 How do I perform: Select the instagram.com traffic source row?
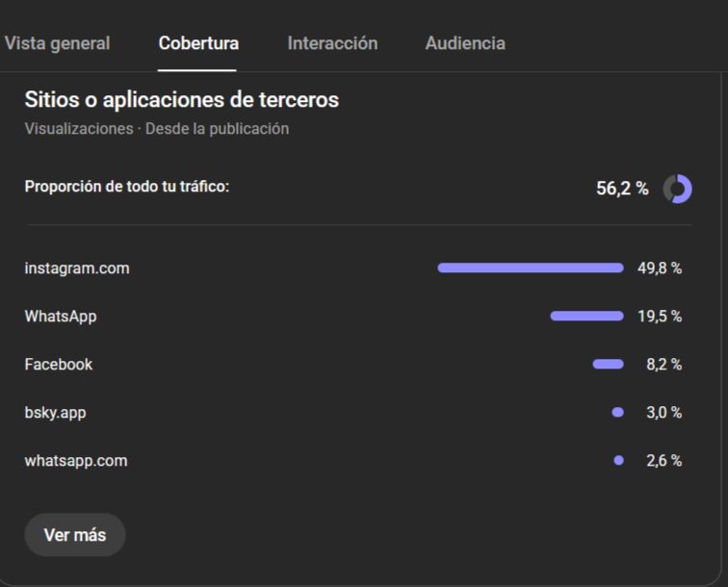353,268
